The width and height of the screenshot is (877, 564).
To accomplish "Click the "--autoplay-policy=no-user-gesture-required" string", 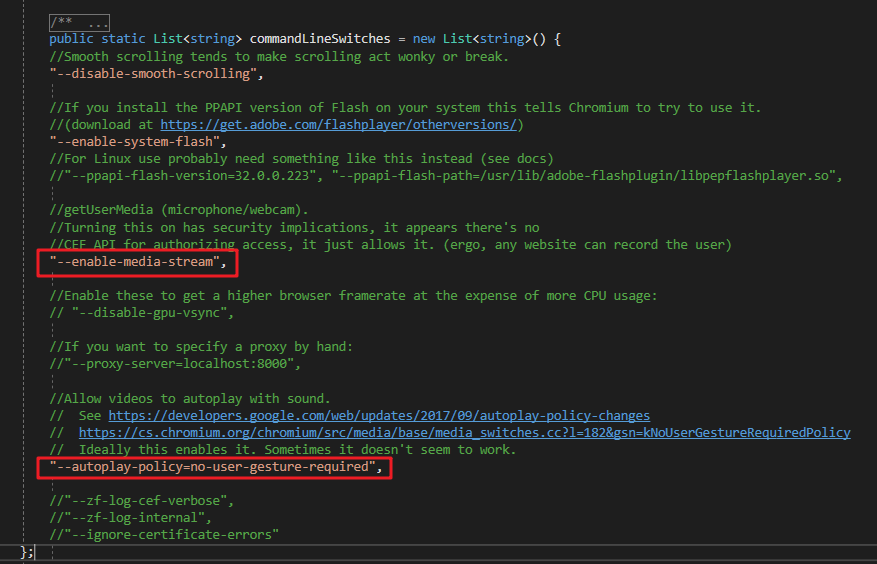I will [213, 467].
